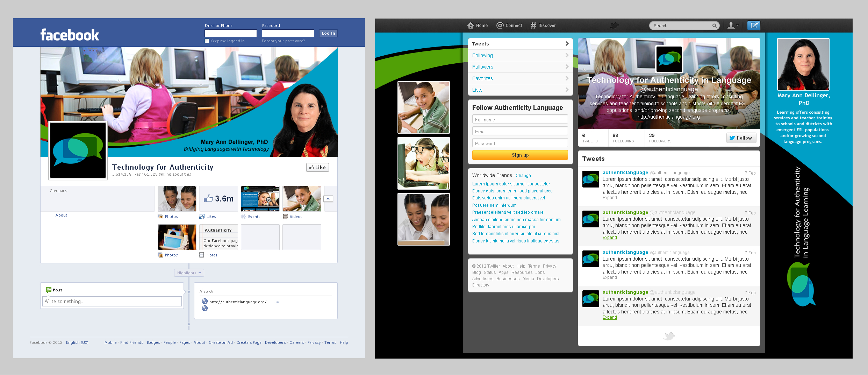Click the Twitter bird logo in top bar
Image resolution: width=868 pixels, height=375 pixels.
tap(614, 25)
